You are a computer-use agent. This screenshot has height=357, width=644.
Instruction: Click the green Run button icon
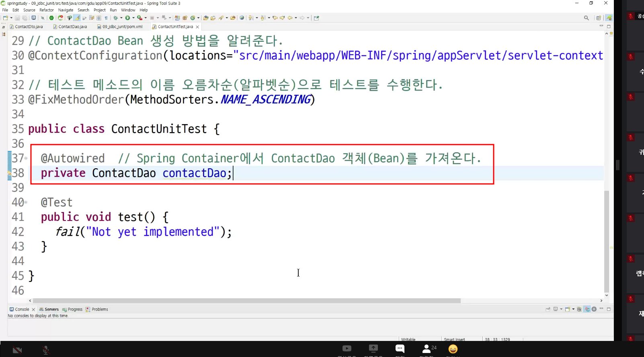[127, 18]
